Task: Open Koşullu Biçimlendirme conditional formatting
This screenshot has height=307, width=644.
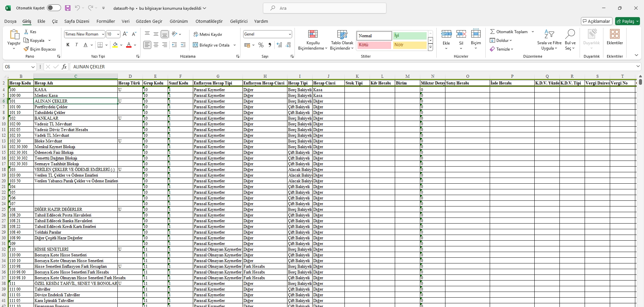Action: pyautogui.click(x=313, y=34)
